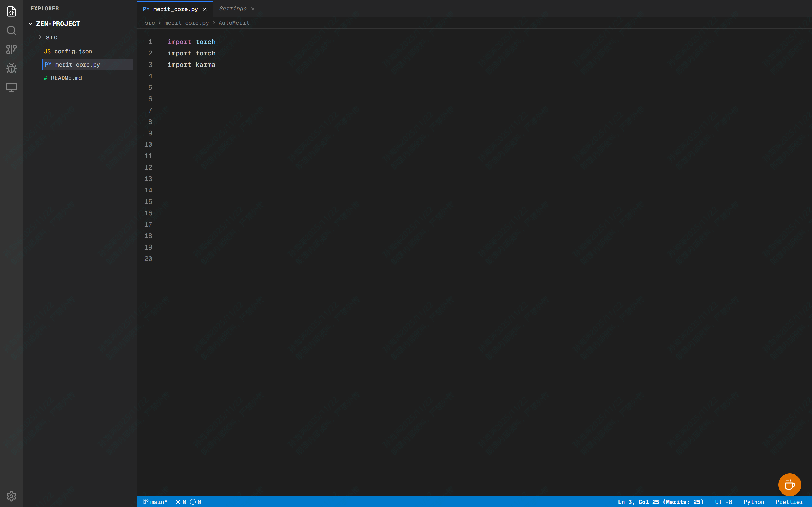Open the Search magnifier icon in sidebar

coord(11,30)
